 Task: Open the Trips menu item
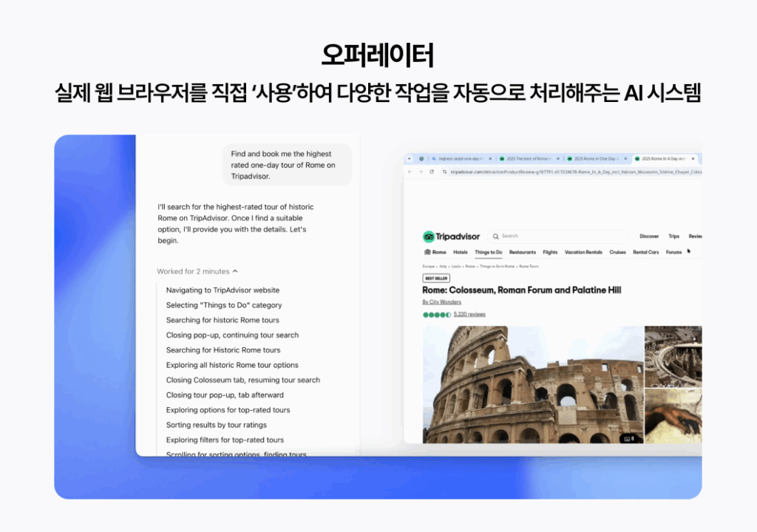tap(673, 236)
